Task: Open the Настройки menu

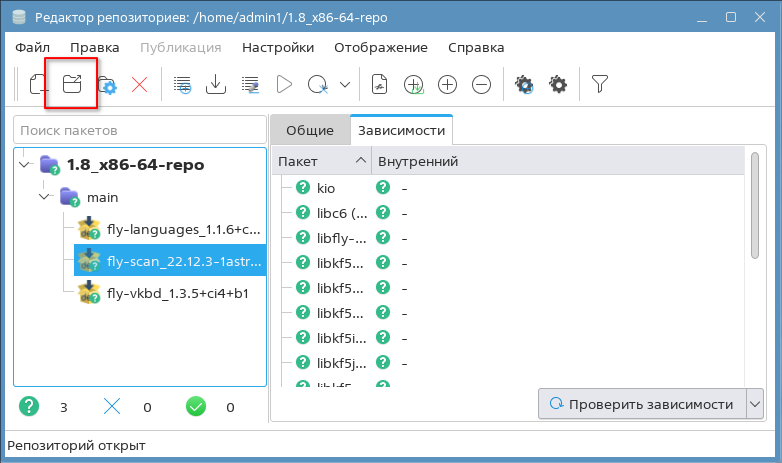Action: [x=277, y=47]
